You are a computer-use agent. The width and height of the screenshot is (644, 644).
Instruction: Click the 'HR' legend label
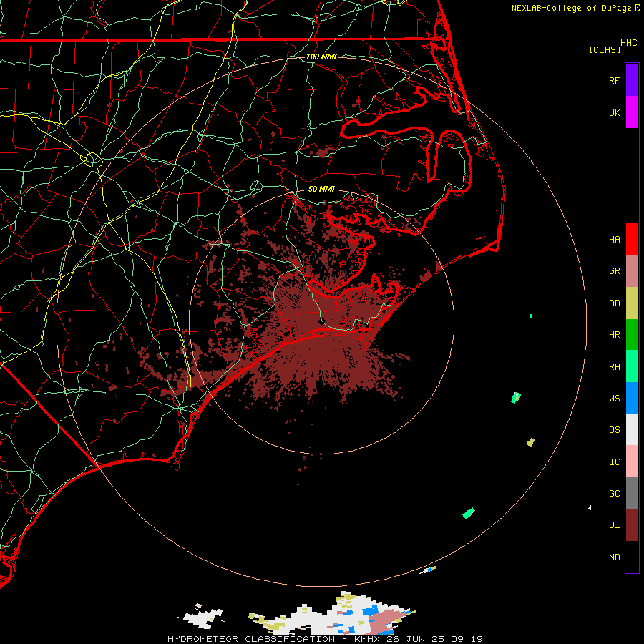pos(614,335)
